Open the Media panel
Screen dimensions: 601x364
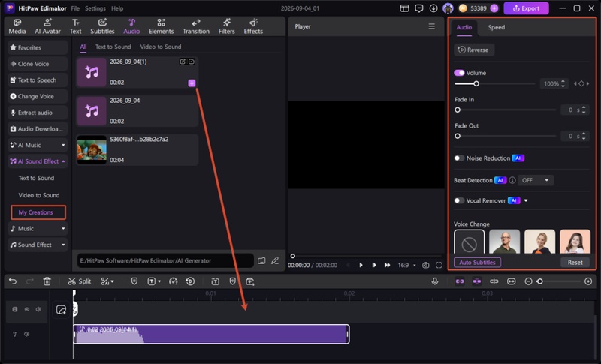(x=17, y=26)
